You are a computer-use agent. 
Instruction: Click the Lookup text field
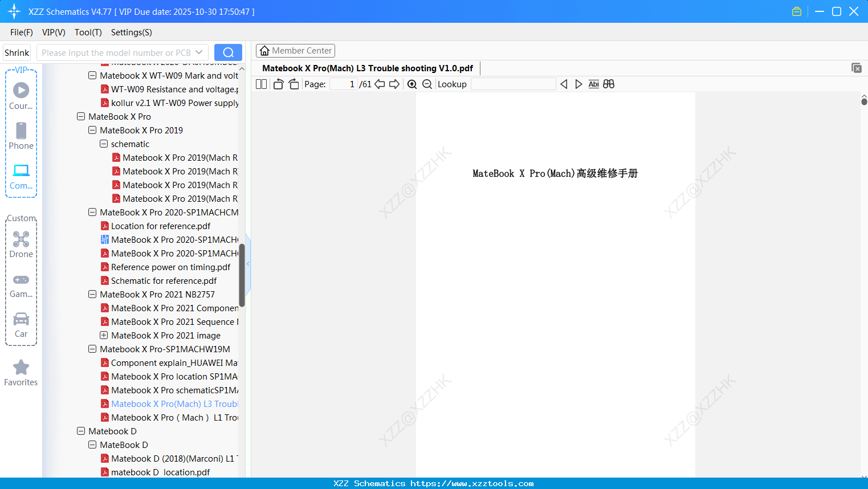(x=513, y=84)
